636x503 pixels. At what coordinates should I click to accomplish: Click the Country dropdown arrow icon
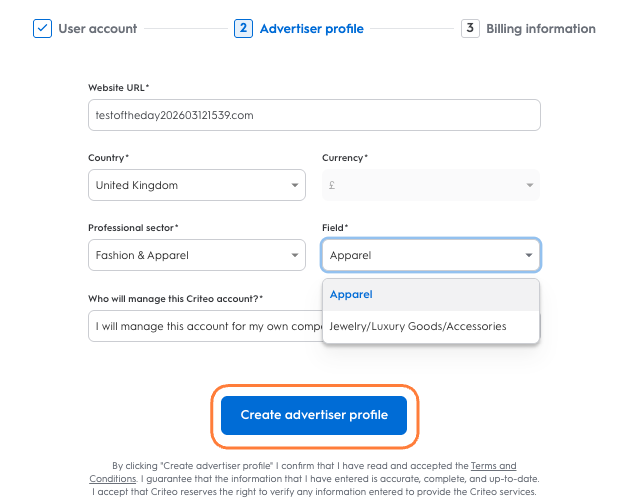point(295,185)
